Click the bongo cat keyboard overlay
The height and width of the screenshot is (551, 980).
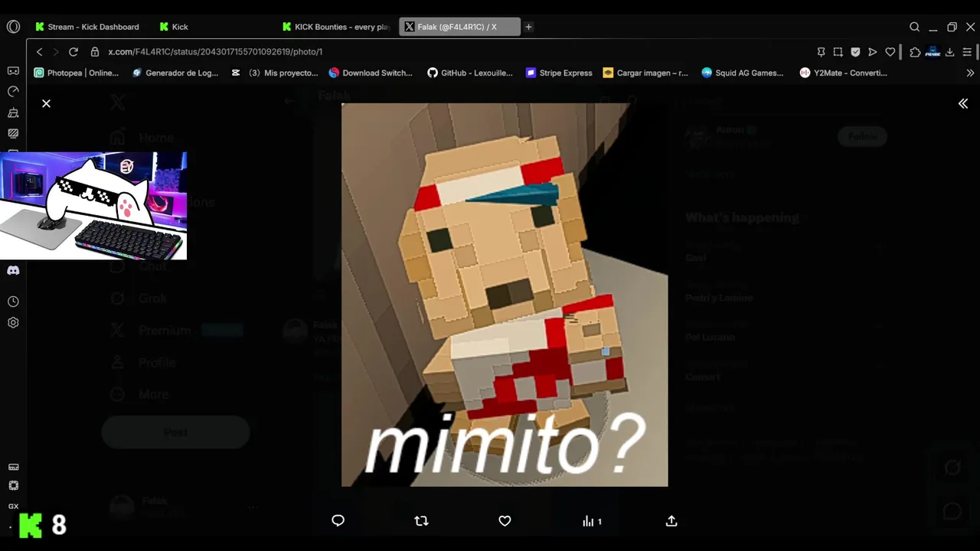click(93, 205)
